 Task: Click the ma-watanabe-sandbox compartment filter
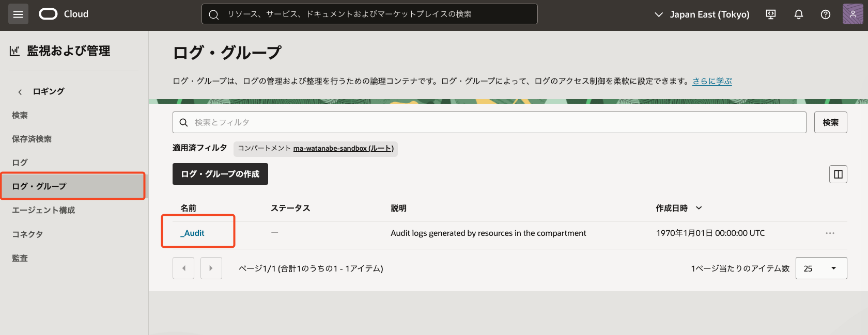coord(343,149)
